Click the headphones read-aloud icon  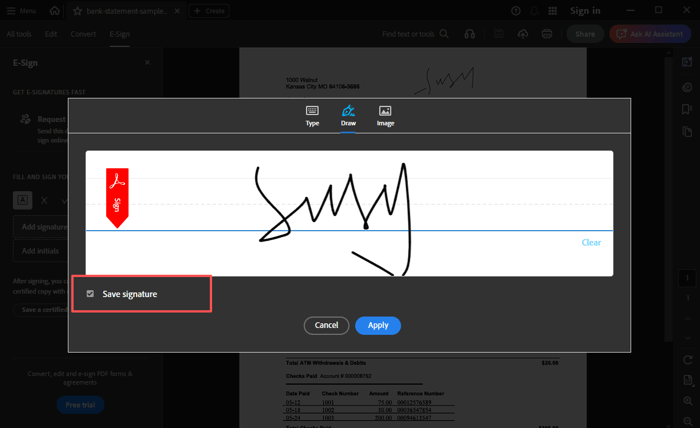coord(470,34)
